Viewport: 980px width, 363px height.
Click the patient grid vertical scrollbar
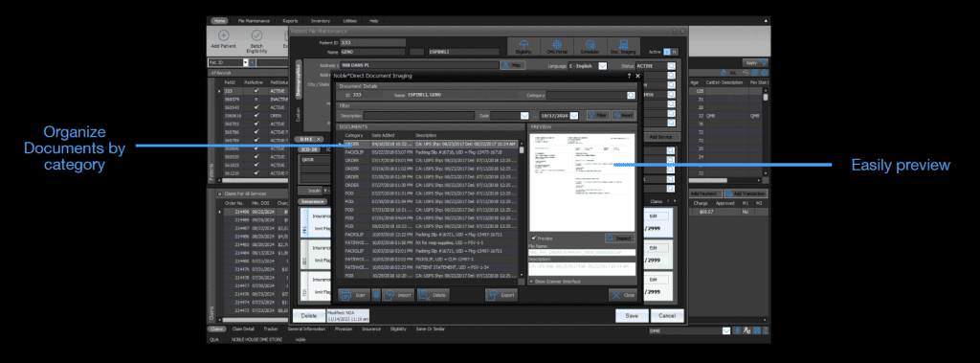click(x=766, y=131)
